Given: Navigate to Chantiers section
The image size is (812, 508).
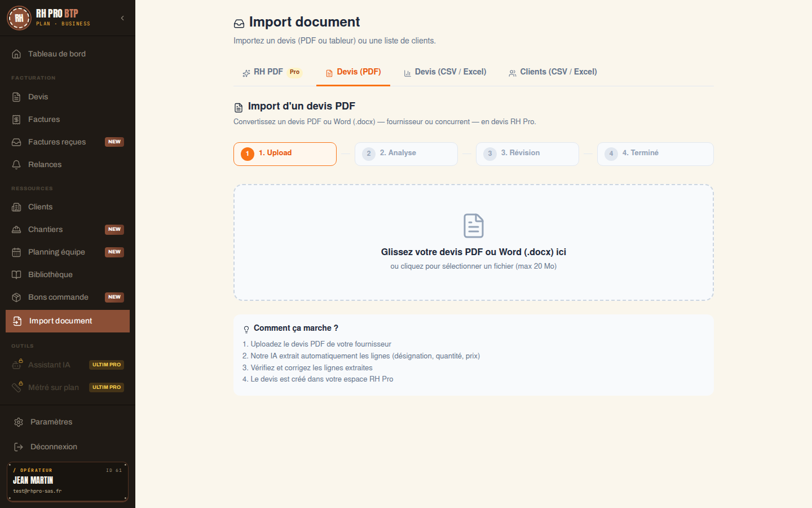Looking at the screenshot, I should (x=68, y=230).
